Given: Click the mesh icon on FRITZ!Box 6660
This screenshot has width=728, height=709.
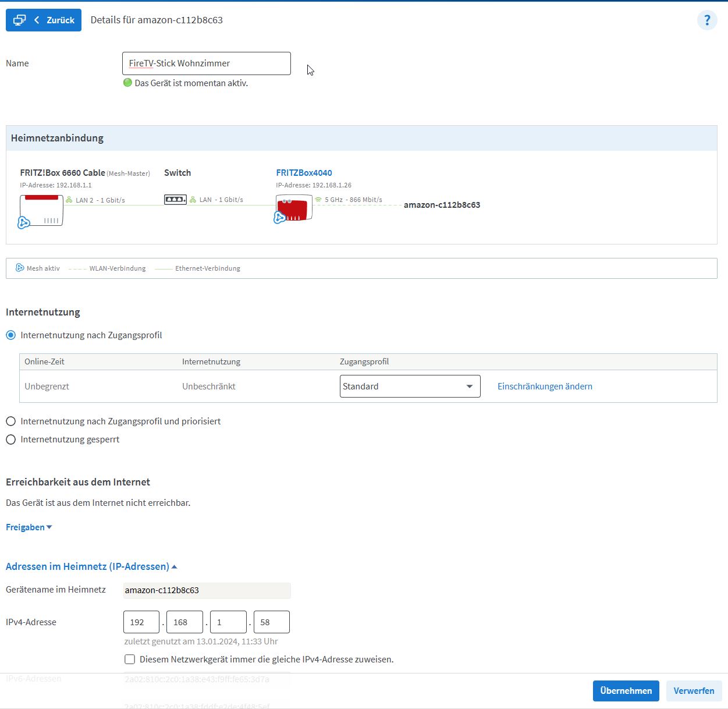Looking at the screenshot, I should click(24, 222).
